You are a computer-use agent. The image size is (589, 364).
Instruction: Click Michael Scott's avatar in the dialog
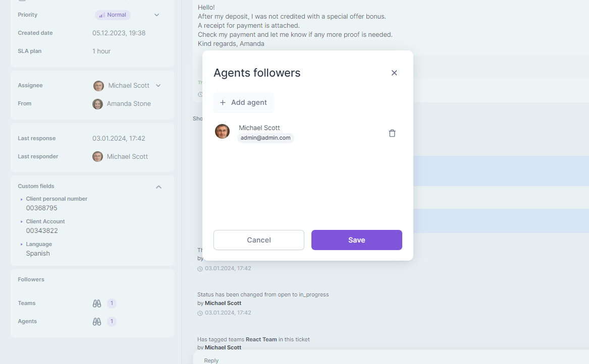tap(222, 132)
